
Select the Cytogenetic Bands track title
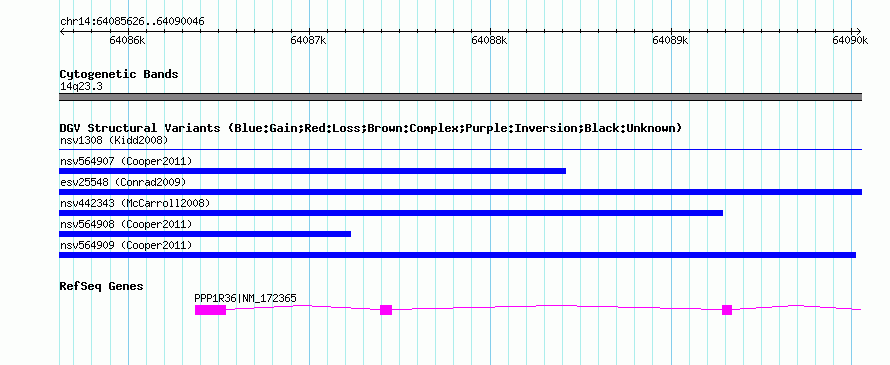tap(119, 74)
